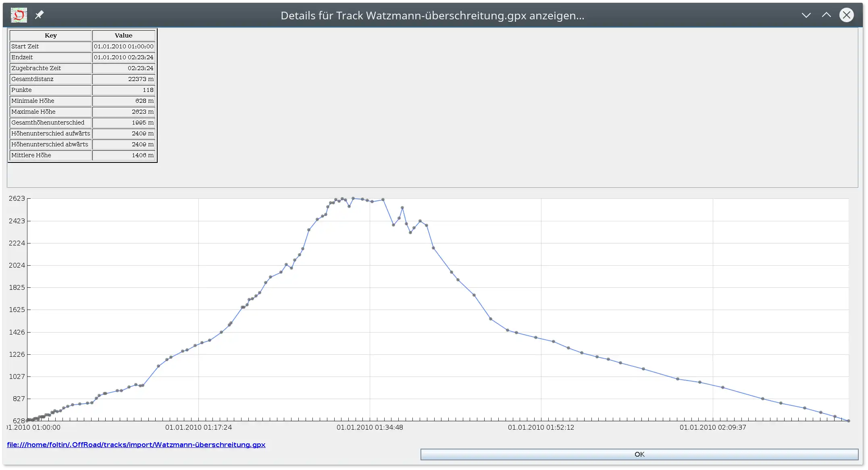
Task: Minimize the window with the down chevron
Action: click(806, 15)
